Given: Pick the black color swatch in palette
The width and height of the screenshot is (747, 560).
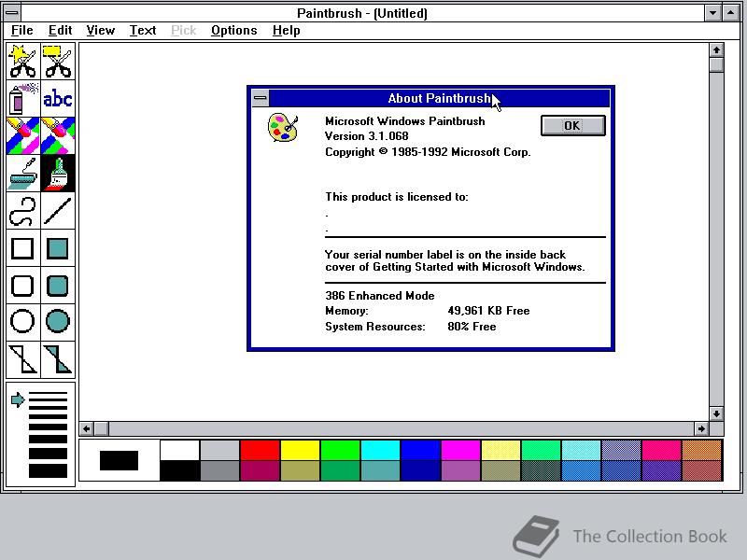Looking at the screenshot, I should pos(179,471).
